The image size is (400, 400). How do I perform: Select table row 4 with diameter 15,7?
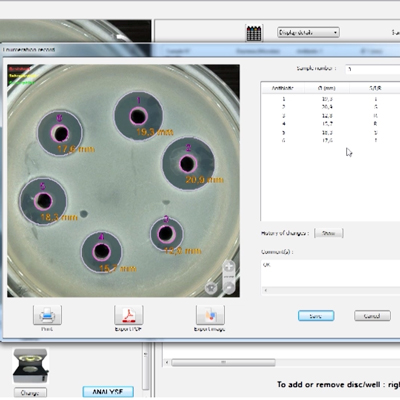330,124
